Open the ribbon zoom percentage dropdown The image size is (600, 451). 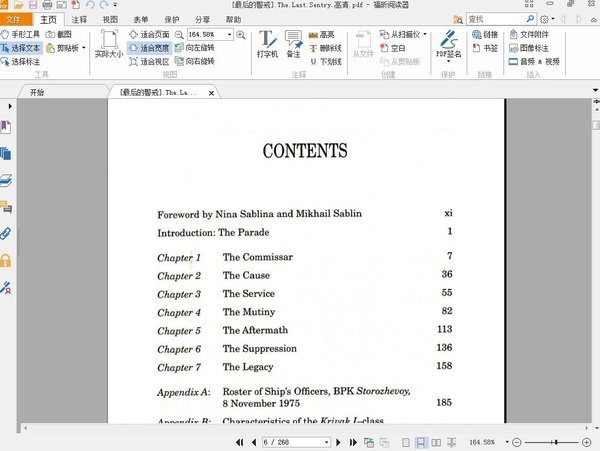coord(229,35)
